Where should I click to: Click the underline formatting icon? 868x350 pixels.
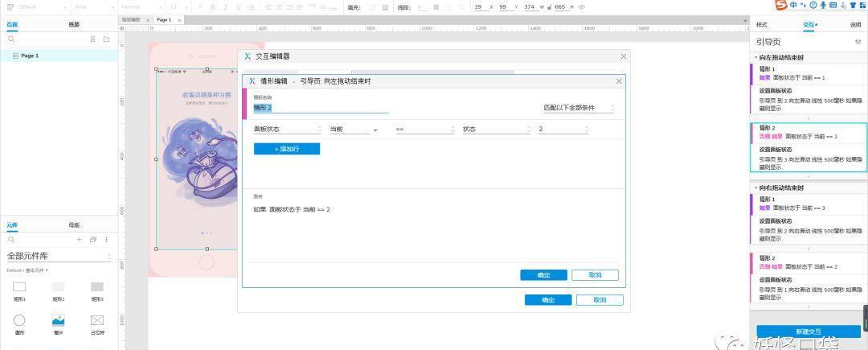[x=239, y=7]
